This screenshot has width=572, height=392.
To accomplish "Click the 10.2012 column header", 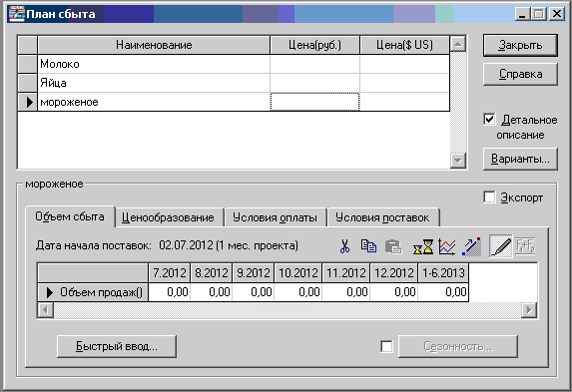I will coord(298,272).
